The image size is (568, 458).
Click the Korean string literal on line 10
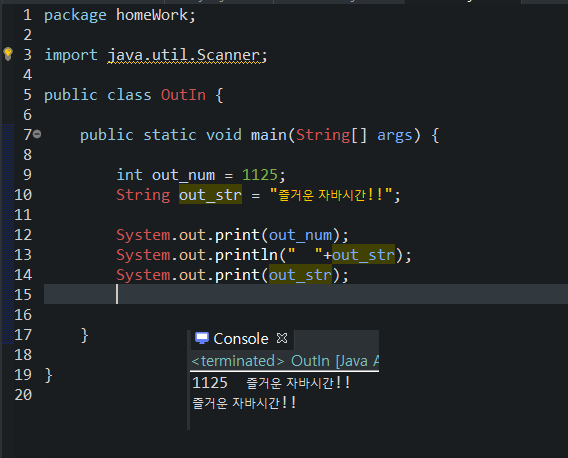click(x=331, y=195)
